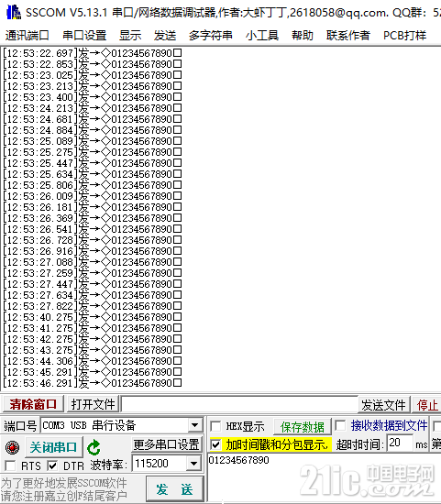Click the green refresh ports icon

[94, 447]
